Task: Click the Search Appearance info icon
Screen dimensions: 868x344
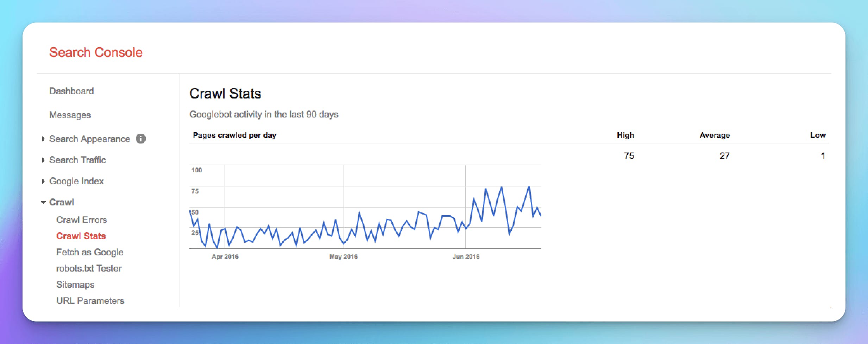Action: (x=141, y=139)
